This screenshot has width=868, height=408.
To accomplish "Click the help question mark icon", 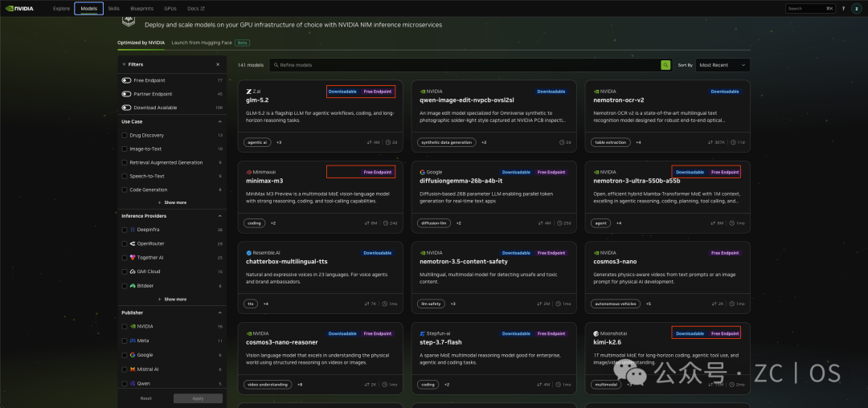I will tap(843, 8).
